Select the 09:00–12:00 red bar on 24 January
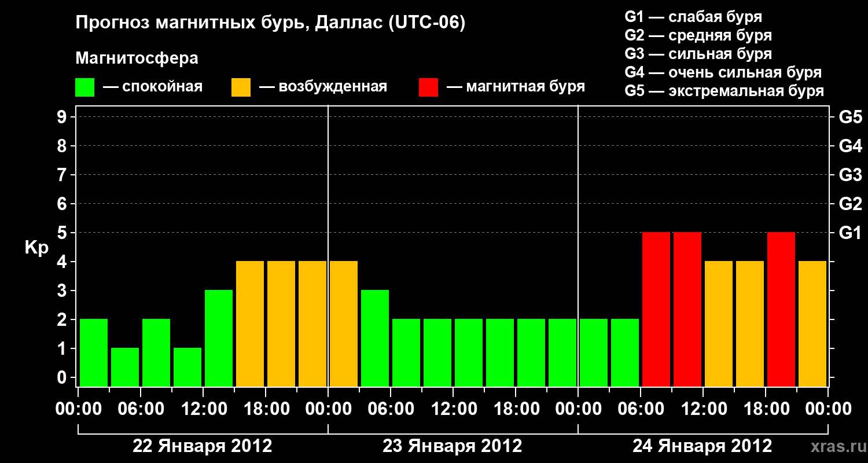Image resolution: width=868 pixels, height=463 pixels. click(687, 309)
